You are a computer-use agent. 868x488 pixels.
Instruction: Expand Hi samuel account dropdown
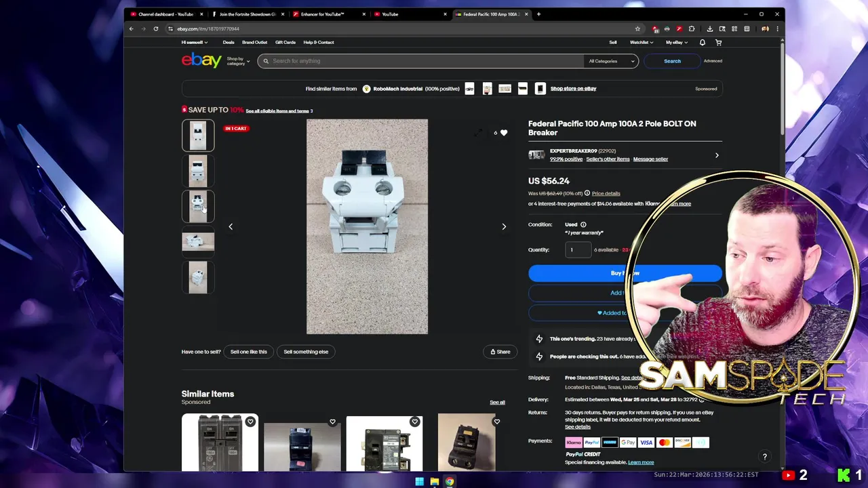(195, 42)
